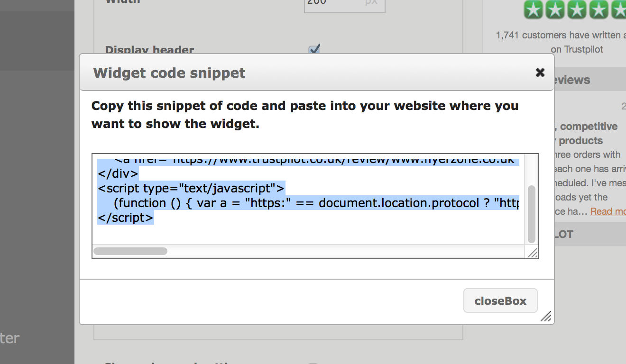The image size is (626, 364).
Task: Click "1,741 customers have written" text
Action: [561, 35]
